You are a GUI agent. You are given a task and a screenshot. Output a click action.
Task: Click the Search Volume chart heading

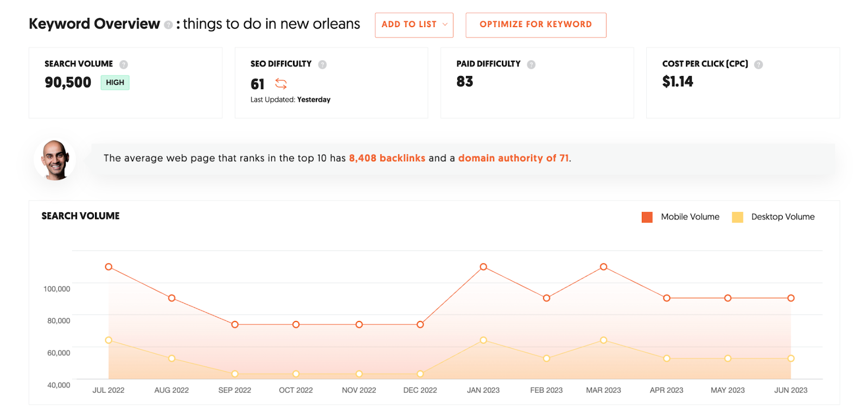point(80,216)
